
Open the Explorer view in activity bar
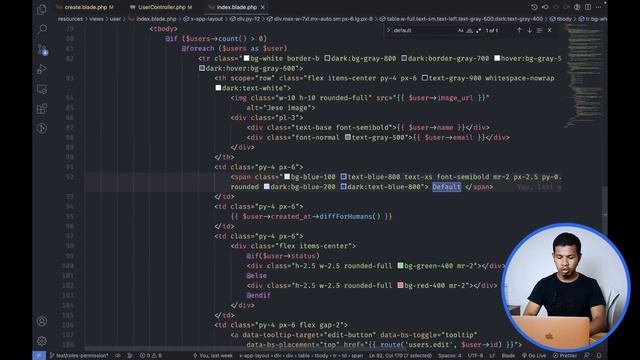[42, 9]
